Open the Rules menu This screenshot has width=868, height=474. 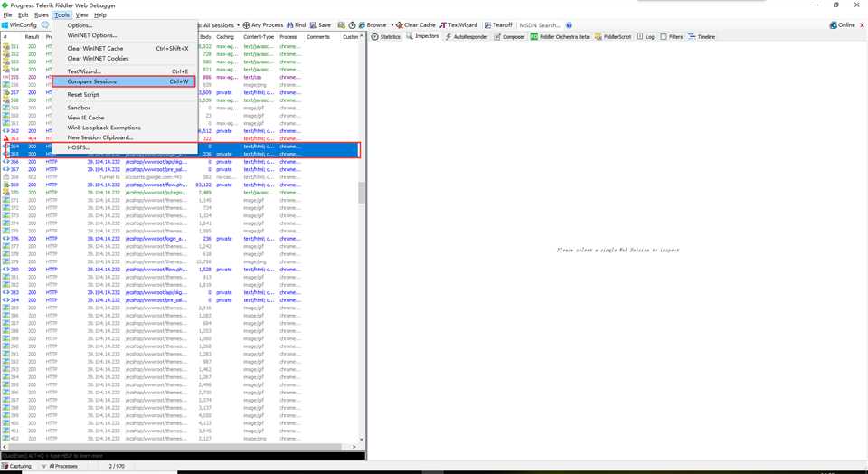coord(42,15)
